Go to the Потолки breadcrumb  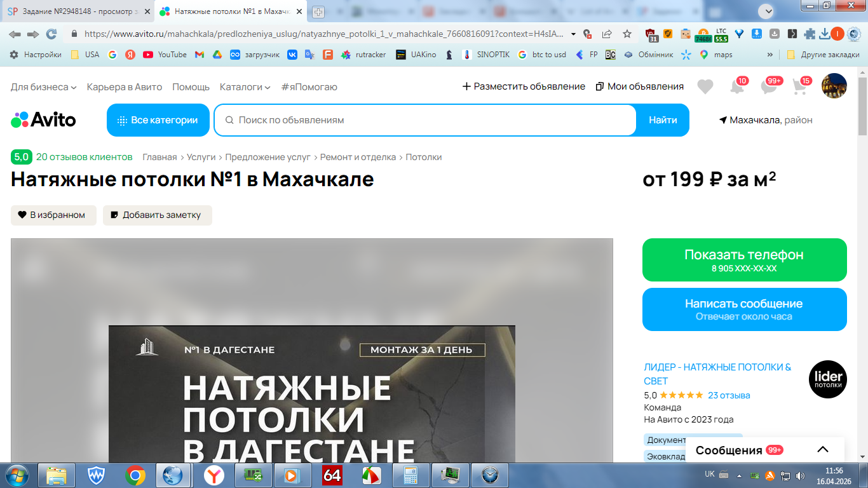coord(424,157)
